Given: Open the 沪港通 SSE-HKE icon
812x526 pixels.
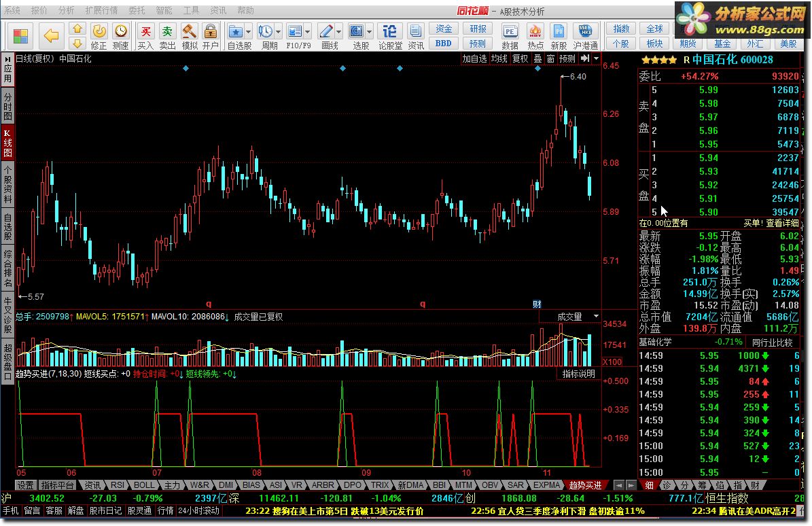Looking at the screenshot, I should coord(585,36).
